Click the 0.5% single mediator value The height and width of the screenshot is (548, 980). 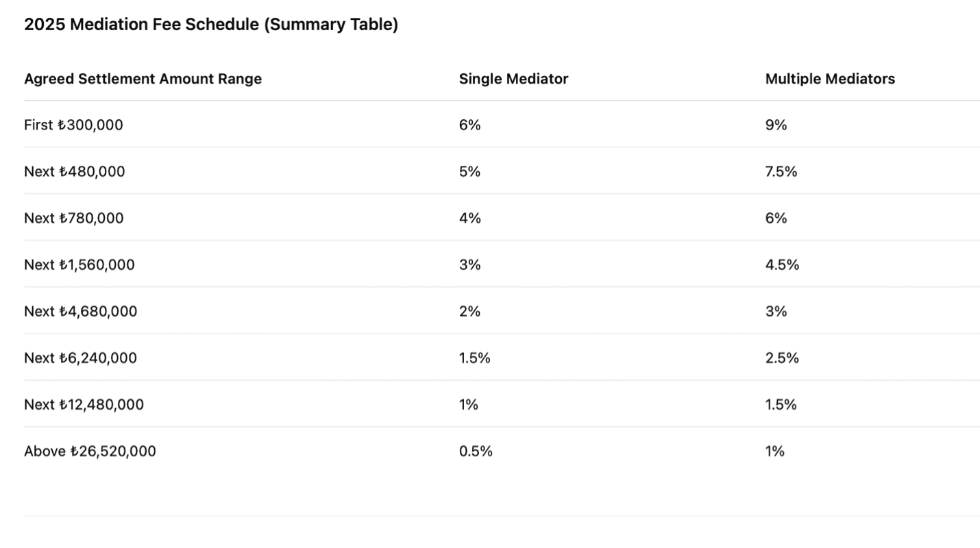[476, 451]
